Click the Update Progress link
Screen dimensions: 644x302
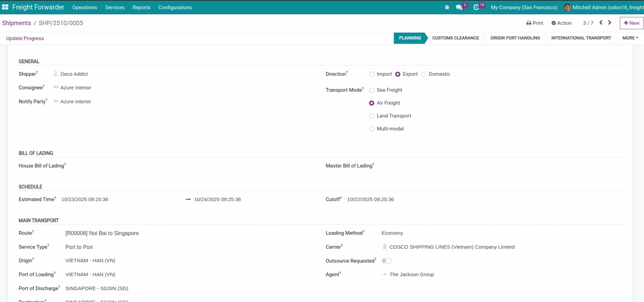[x=25, y=38]
